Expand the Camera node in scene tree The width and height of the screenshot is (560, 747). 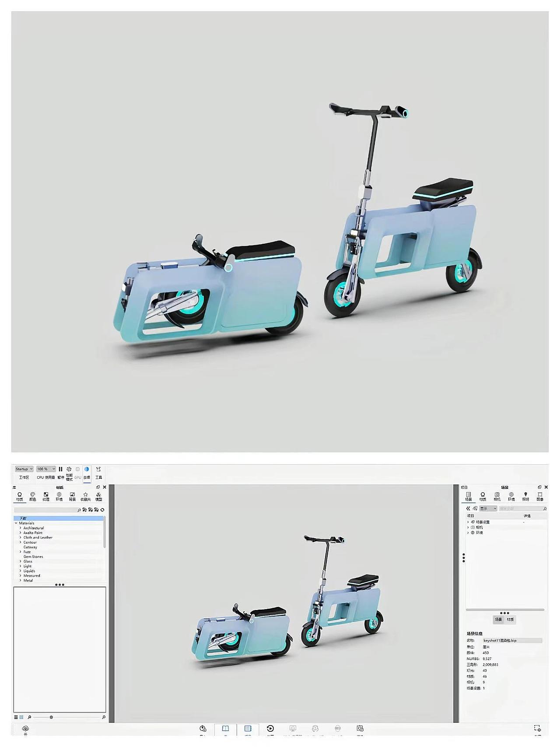pyautogui.click(x=468, y=527)
